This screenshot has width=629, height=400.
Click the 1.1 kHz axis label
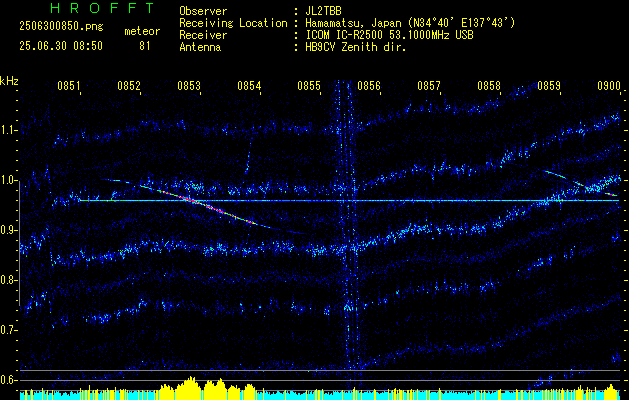tap(8, 130)
